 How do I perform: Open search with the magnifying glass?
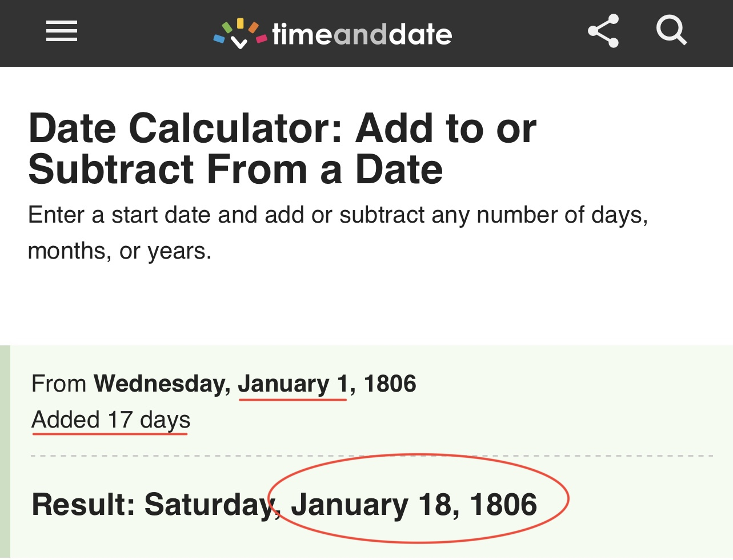[671, 30]
